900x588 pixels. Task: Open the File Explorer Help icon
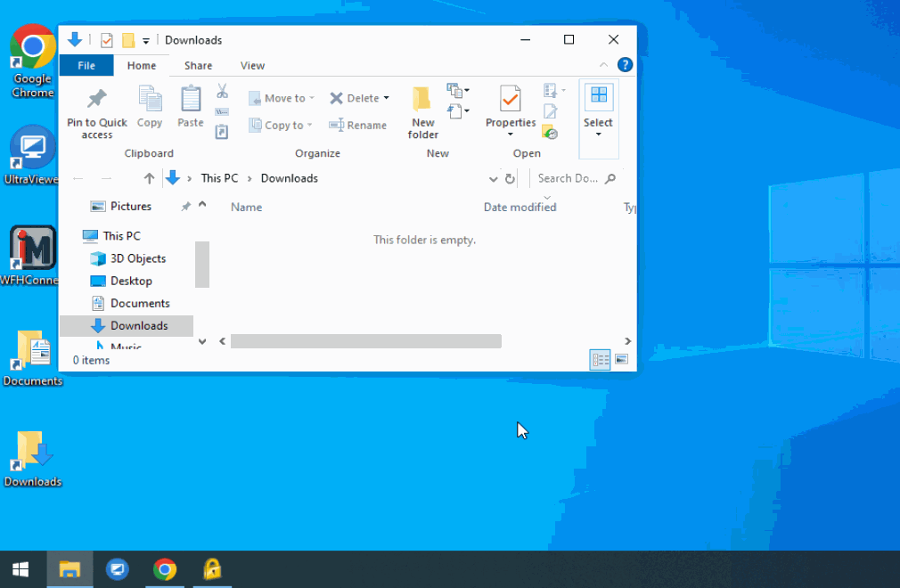[x=625, y=65]
